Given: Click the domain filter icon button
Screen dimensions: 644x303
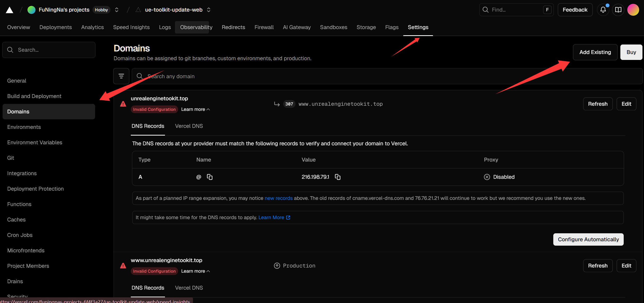Looking at the screenshot, I should 121,76.
